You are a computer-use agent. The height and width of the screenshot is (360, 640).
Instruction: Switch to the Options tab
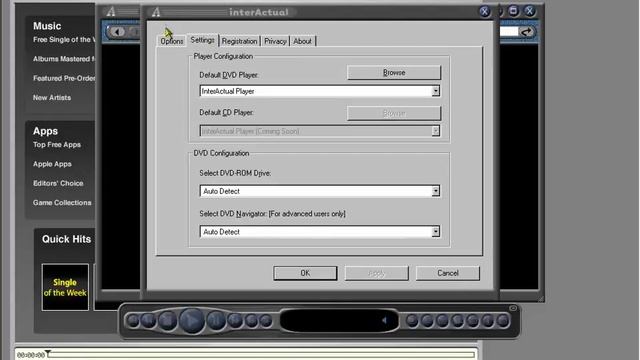coord(171,41)
